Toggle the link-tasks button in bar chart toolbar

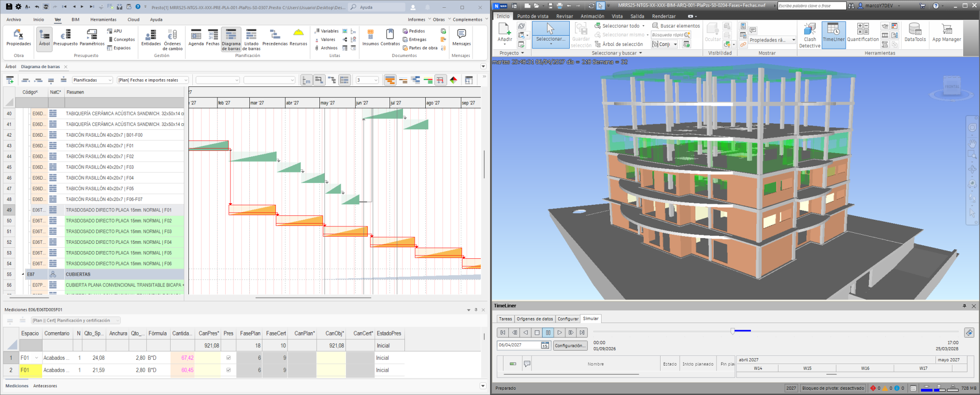319,80
